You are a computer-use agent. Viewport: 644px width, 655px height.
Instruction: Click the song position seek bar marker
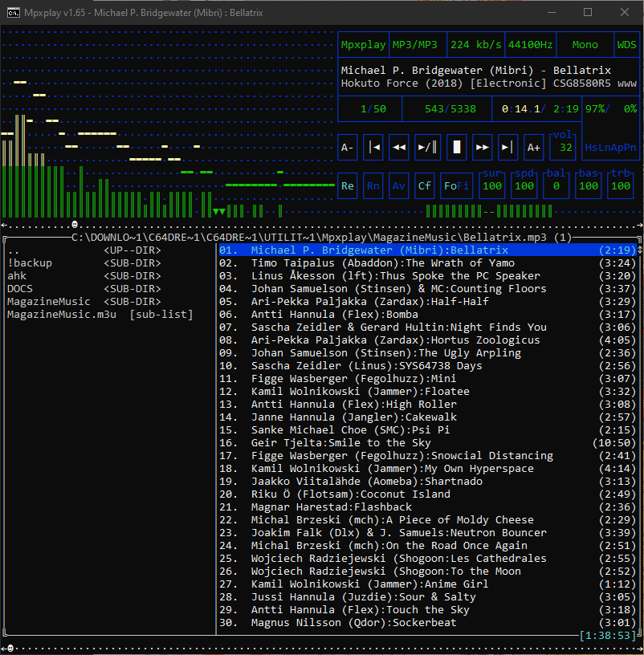coord(75,225)
